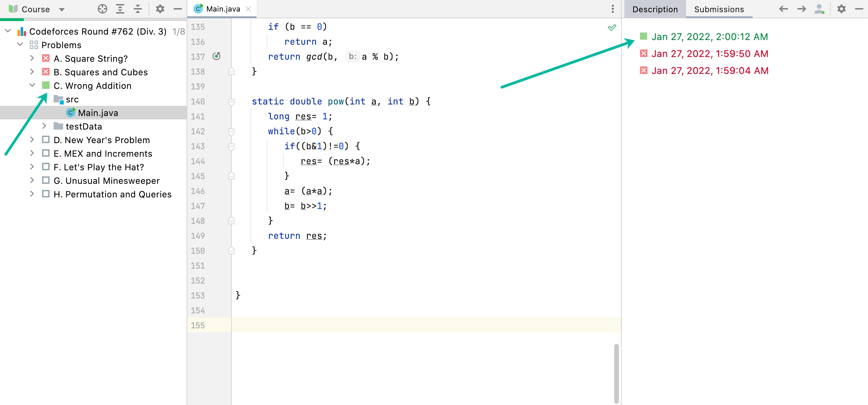868x405 pixels.
Task: Click recursive call gutter icon on line 137
Action: click(x=216, y=56)
